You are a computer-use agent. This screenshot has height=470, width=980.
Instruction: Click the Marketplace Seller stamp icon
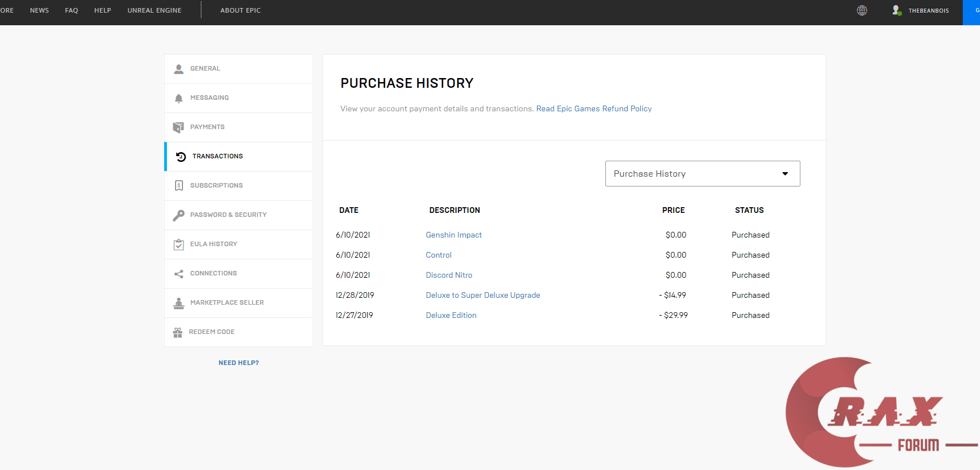[x=179, y=303]
